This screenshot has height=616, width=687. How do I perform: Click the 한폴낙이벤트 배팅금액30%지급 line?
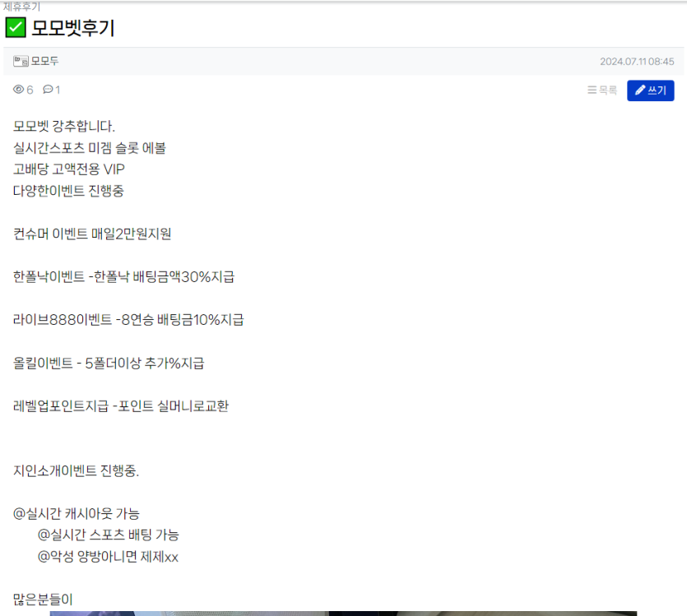tap(124, 276)
